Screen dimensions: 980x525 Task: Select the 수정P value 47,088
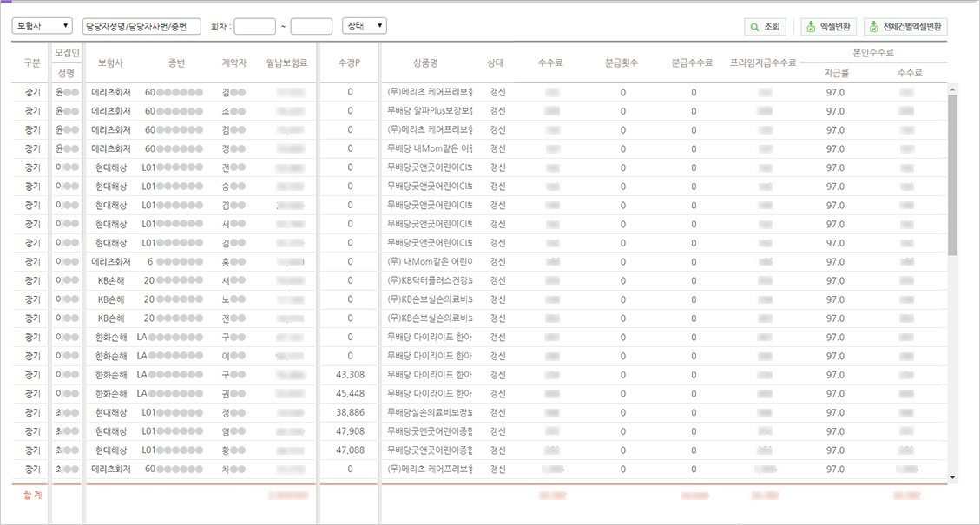click(350, 450)
